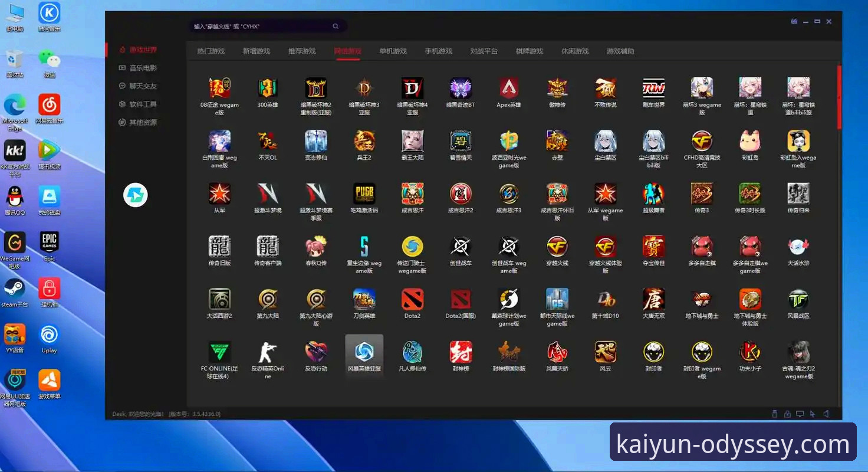Image resolution: width=868 pixels, height=472 pixels.
Task: Launch Apex英雄 from the game grid
Action: tap(508, 88)
